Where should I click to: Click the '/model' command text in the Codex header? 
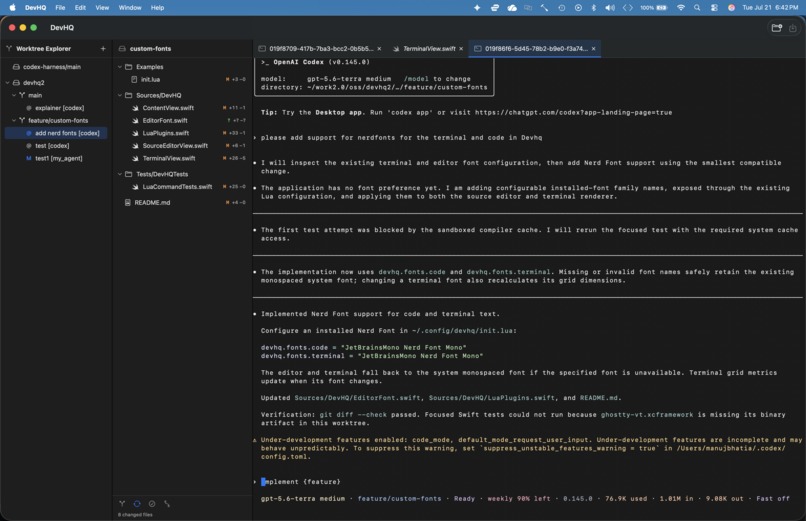[x=416, y=79]
